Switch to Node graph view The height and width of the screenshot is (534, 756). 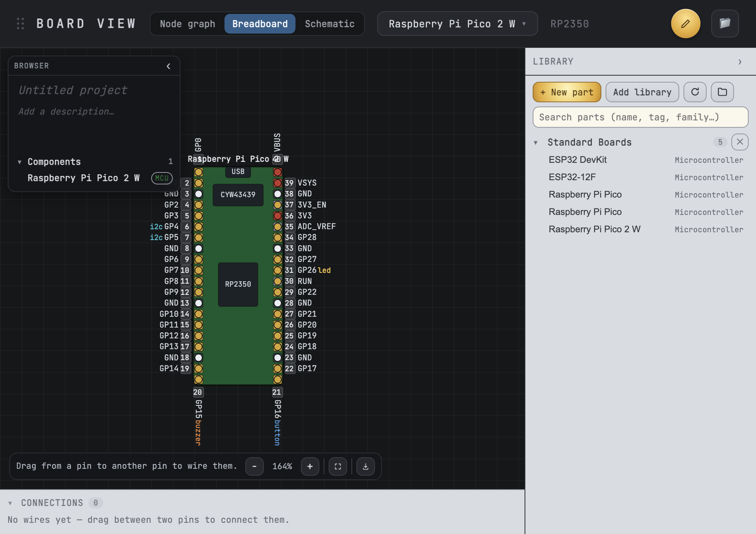pyautogui.click(x=187, y=24)
